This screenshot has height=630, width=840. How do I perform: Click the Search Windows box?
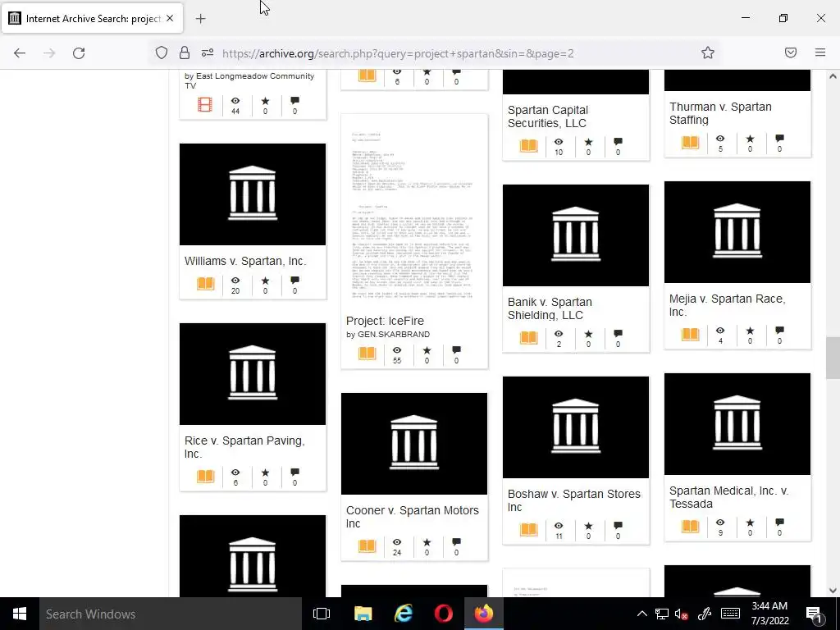[x=171, y=614]
